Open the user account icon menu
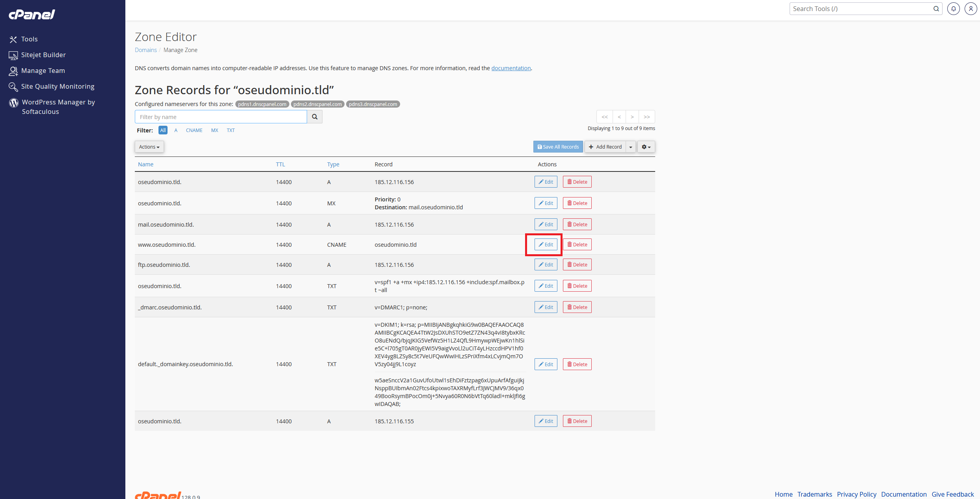Image resolution: width=980 pixels, height=499 pixels. [x=971, y=9]
